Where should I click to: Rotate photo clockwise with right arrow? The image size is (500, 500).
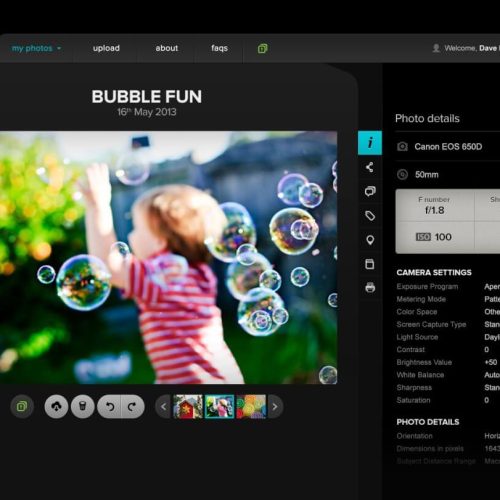coord(133,406)
